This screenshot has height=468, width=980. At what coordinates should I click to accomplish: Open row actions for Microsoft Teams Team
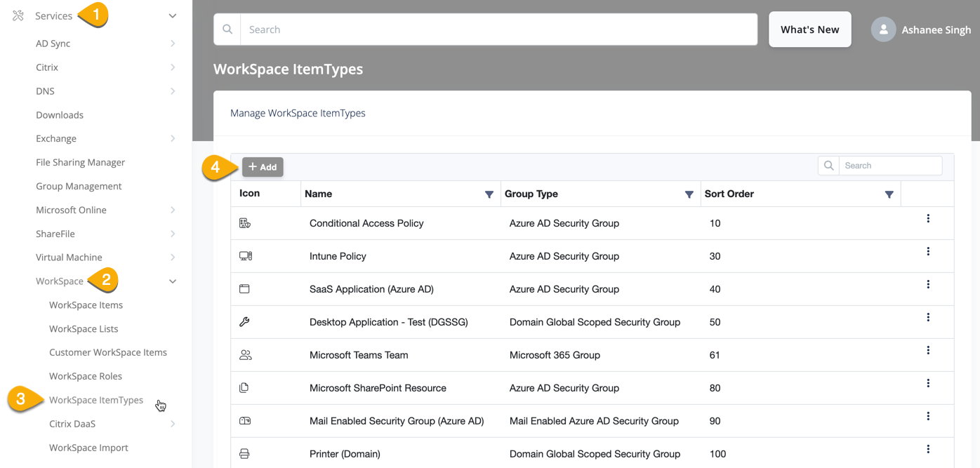[927, 351]
